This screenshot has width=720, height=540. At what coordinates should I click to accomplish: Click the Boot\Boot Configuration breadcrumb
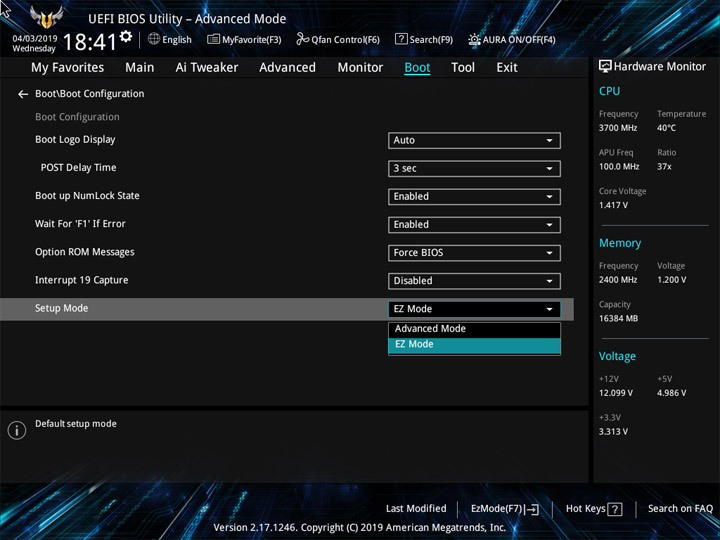[90, 94]
